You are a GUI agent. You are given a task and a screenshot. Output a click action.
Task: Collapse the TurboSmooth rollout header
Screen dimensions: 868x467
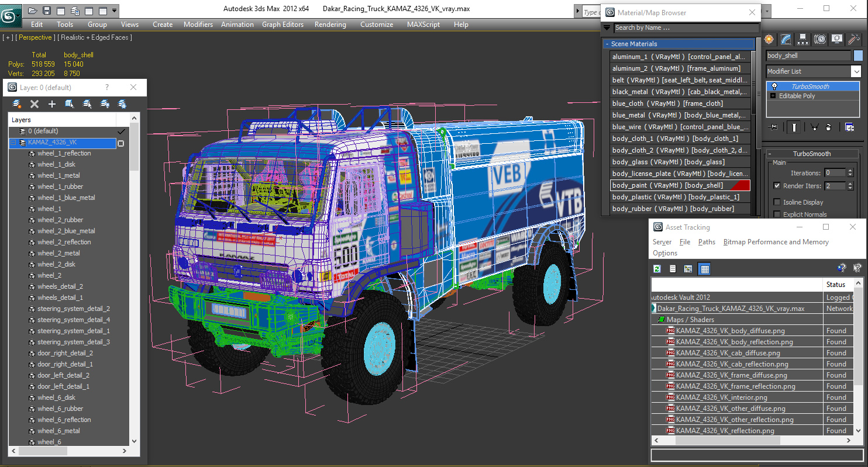tap(811, 154)
